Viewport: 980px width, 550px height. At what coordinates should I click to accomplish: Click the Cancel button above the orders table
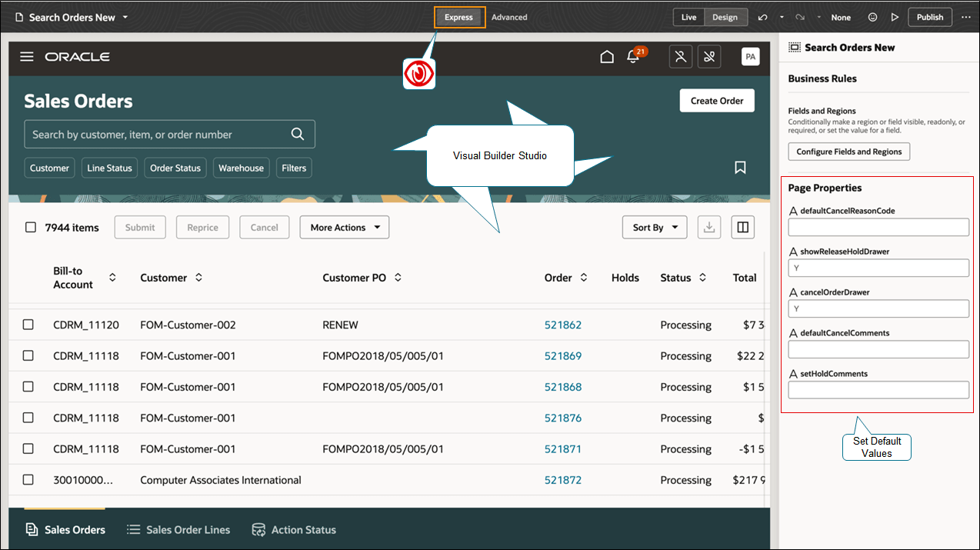(x=264, y=228)
